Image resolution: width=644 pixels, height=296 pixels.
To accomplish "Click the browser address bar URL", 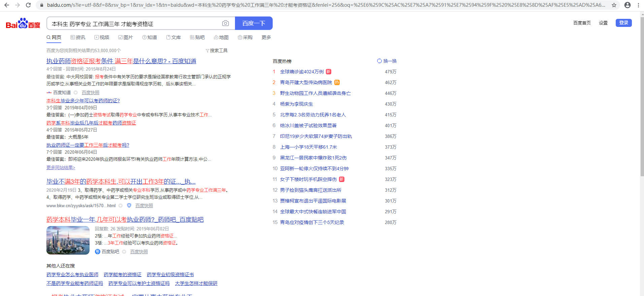I will pyautogui.click(x=326, y=5).
